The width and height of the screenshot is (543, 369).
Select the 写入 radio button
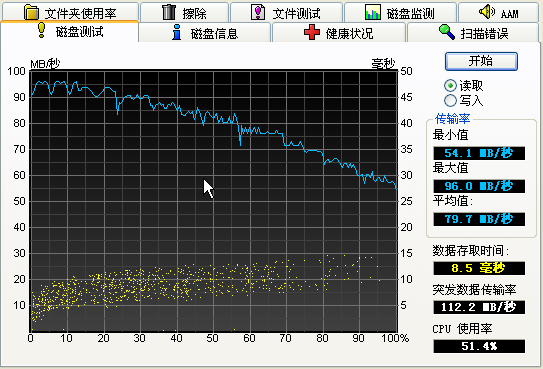pos(450,100)
